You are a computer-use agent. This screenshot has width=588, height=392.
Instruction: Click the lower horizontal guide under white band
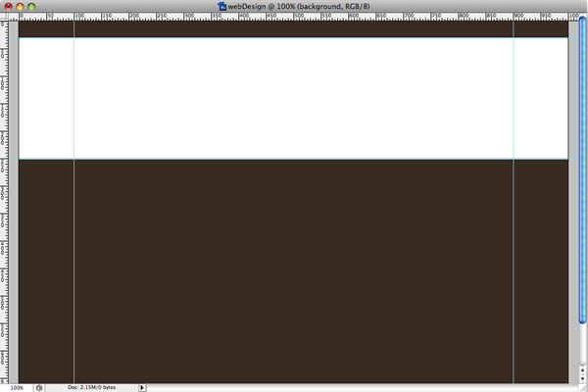point(294,159)
